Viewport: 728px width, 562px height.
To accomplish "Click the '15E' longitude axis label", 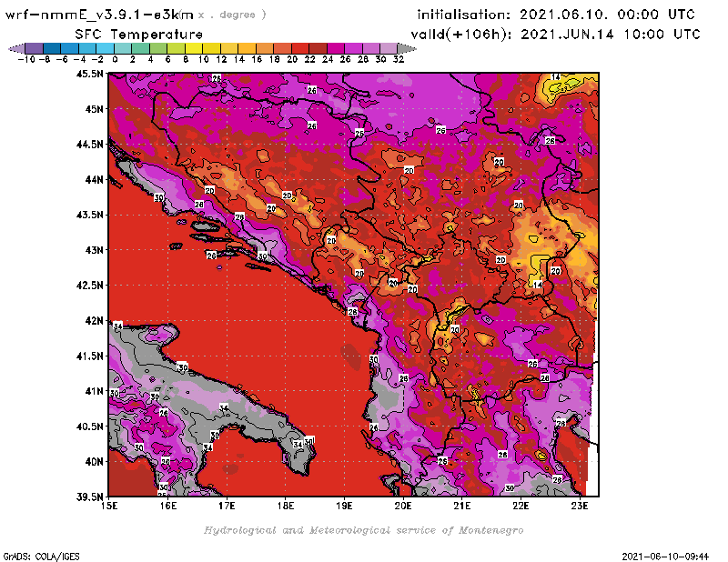I will tap(109, 506).
